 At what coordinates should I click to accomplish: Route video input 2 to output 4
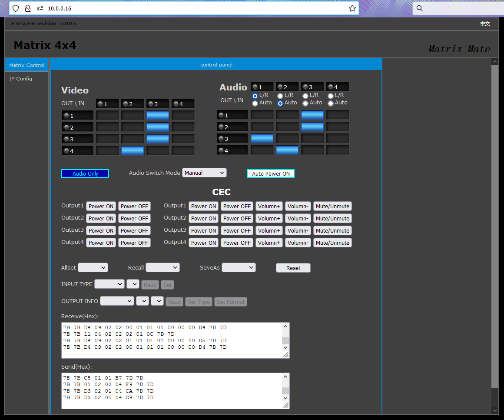[x=133, y=150]
